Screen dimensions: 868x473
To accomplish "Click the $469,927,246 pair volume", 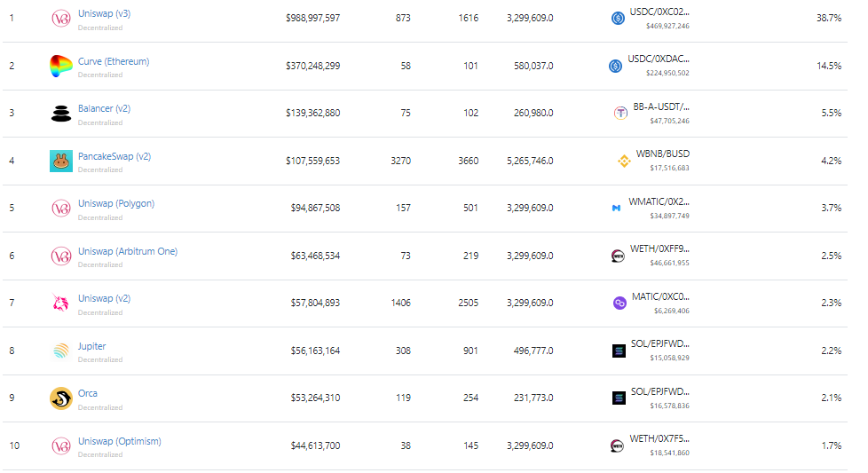I will [x=667, y=26].
